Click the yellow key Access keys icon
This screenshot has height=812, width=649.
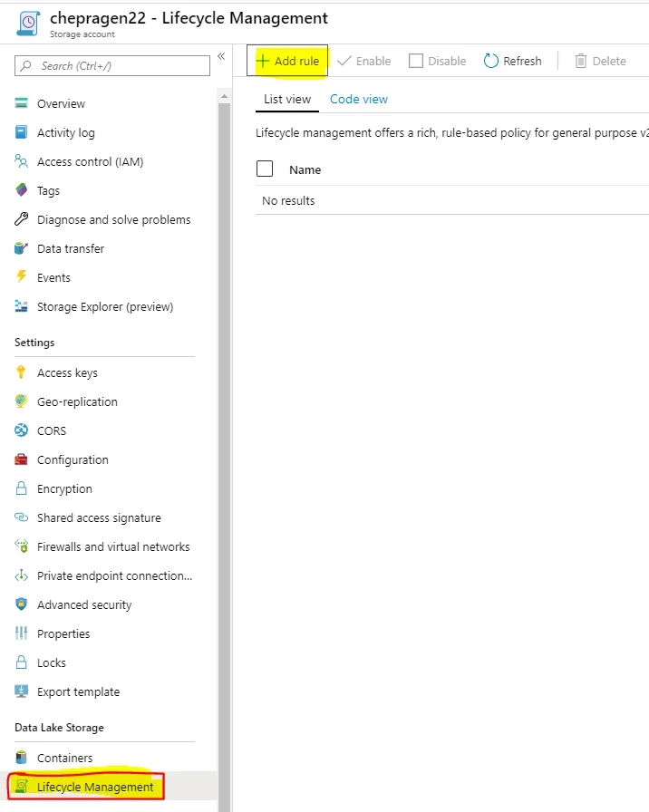21,372
